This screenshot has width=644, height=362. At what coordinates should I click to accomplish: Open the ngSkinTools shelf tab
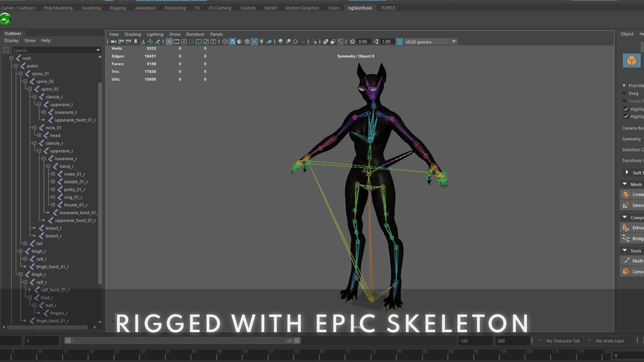click(x=360, y=8)
